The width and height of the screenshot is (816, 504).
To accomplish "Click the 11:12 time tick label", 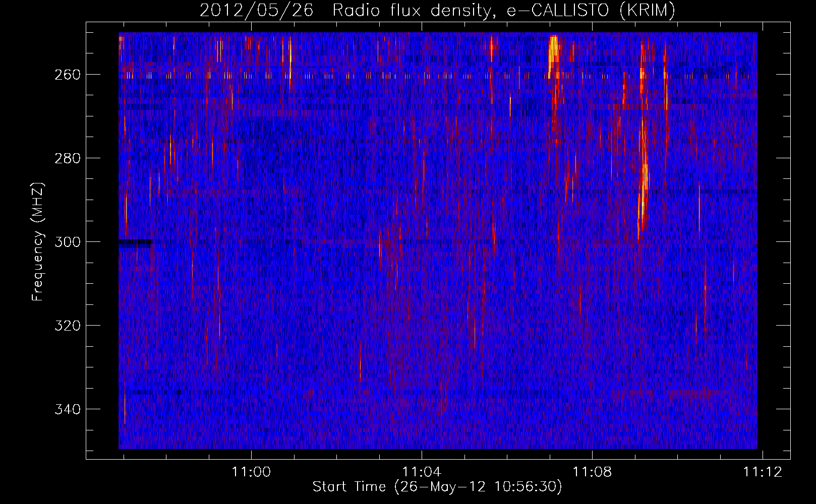I will tap(763, 472).
